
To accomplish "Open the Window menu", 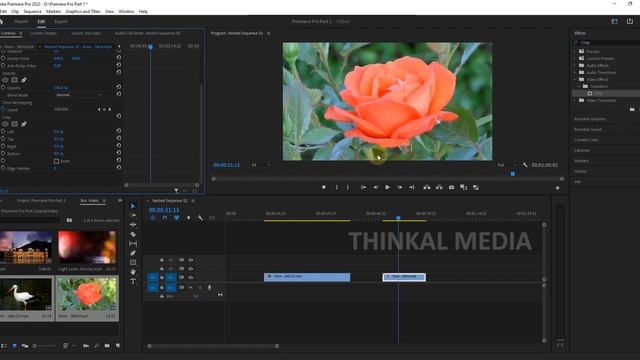I will click(x=126, y=11).
